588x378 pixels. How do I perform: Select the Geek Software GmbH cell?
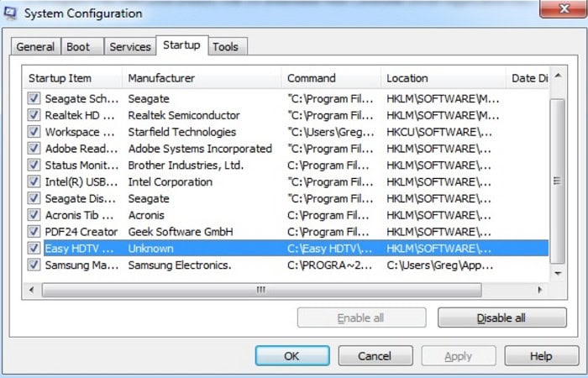click(181, 232)
